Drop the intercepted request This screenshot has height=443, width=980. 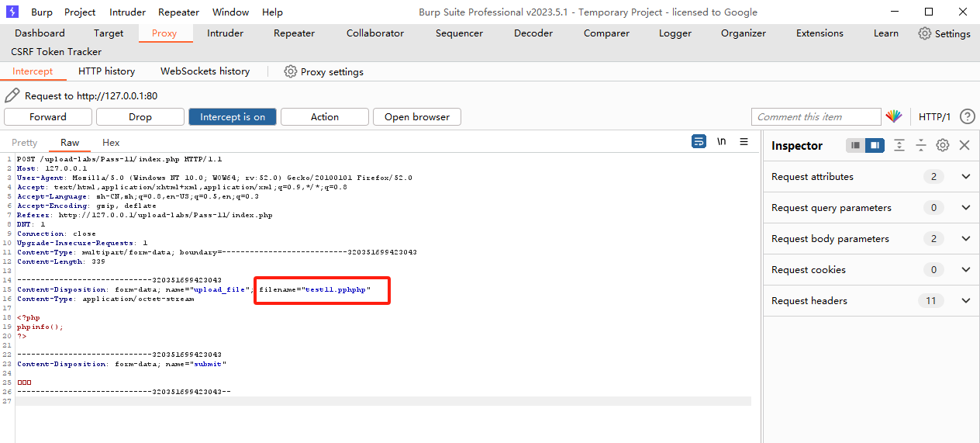(x=140, y=116)
